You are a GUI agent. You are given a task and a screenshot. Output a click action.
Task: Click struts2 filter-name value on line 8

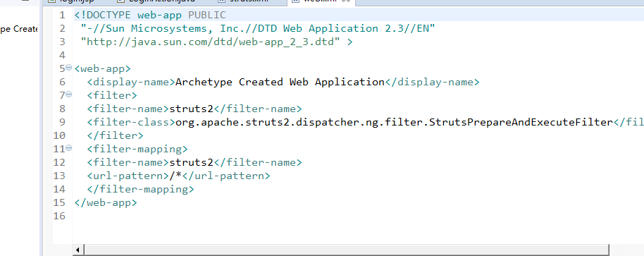(192, 109)
